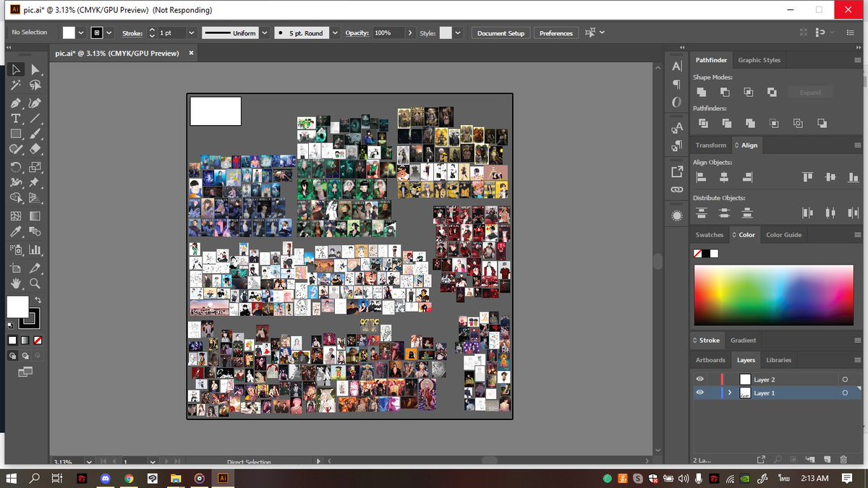868x488 pixels.
Task: Select the Lasso tool
Action: click(x=35, y=85)
